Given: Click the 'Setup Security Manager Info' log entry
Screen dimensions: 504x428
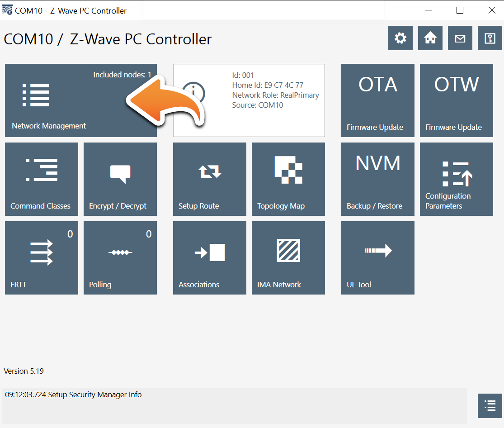Looking at the screenshot, I should [x=73, y=395].
